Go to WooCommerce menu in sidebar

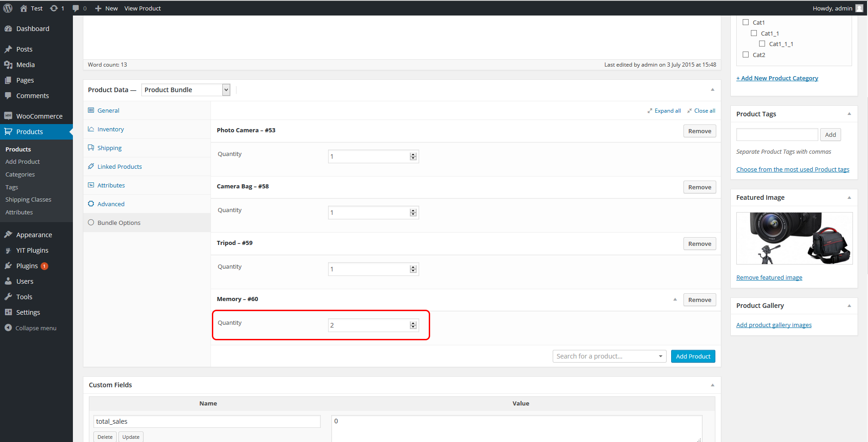(x=39, y=116)
